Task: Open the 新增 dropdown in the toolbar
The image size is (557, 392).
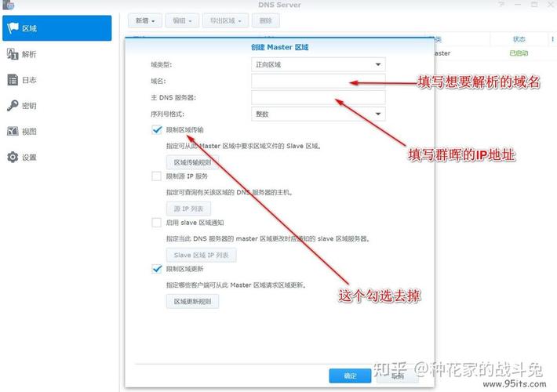Action: coord(145,20)
